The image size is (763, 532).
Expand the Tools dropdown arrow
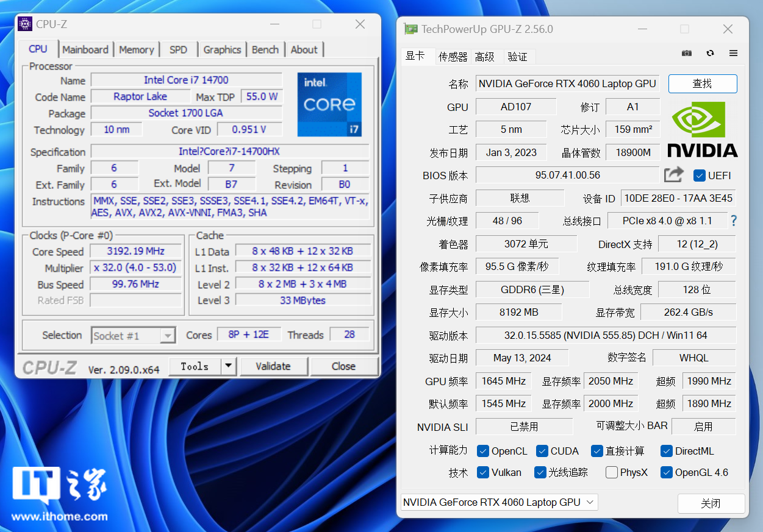[x=228, y=366]
